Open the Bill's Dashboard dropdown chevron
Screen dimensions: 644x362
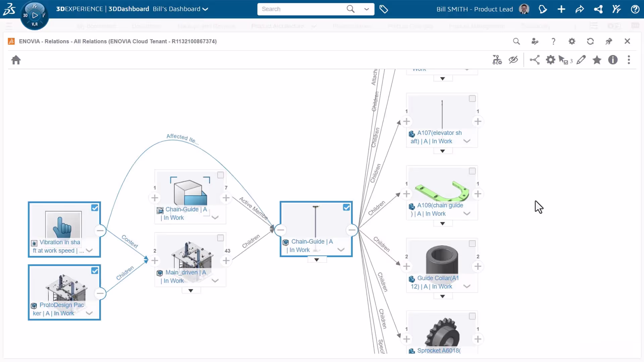pyautogui.click(x=206, y=9)
